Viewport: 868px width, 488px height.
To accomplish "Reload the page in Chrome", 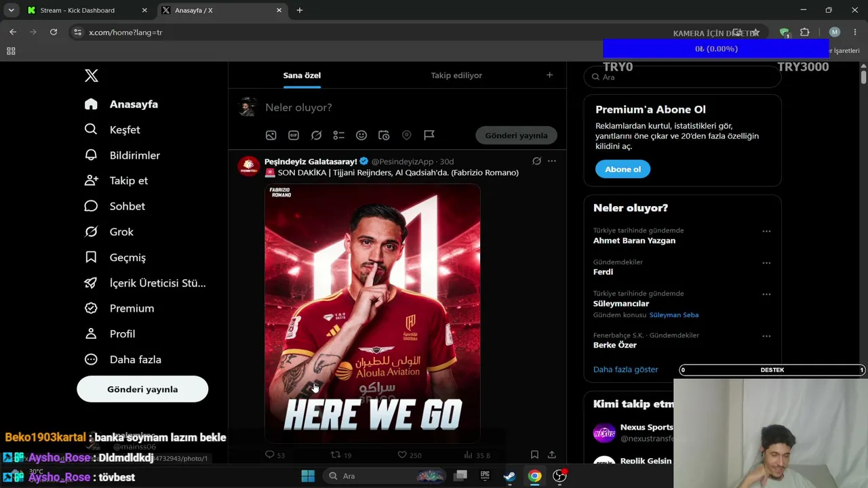I will coord(54,32).
